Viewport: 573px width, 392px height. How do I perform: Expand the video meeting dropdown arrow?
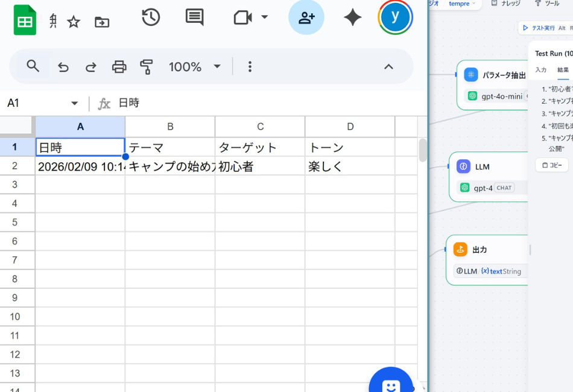pos(264,17)
